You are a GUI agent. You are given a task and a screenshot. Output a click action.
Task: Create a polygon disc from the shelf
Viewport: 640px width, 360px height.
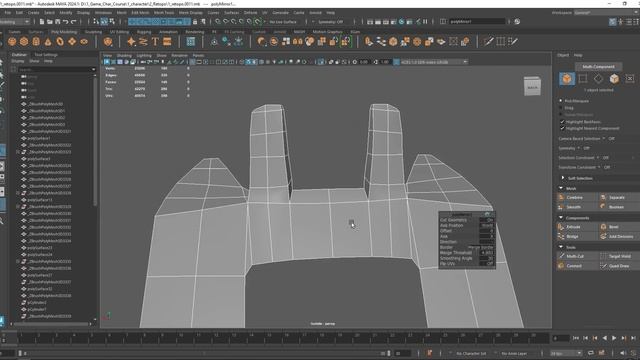pos(84,41)
